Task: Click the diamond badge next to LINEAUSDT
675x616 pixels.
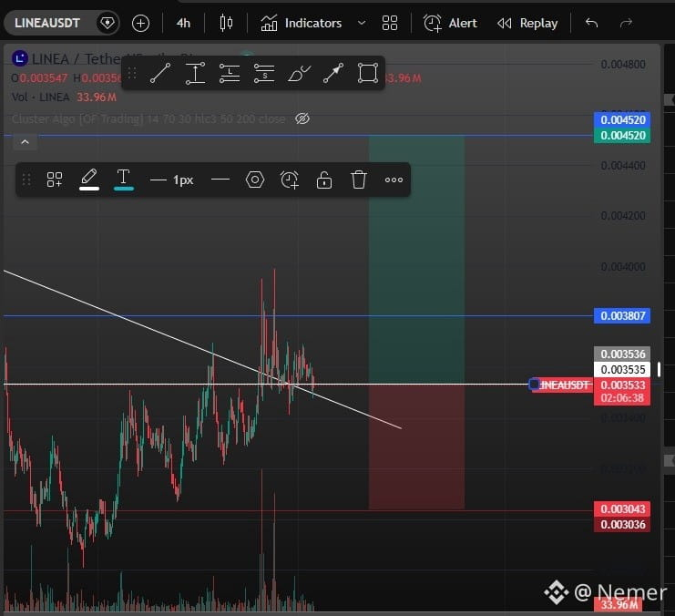Action: pos(107,23)
